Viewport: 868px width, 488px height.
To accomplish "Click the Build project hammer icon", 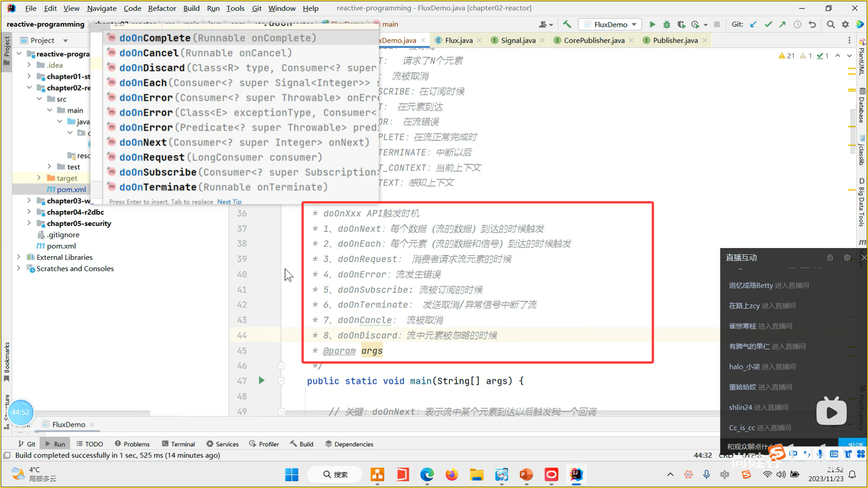I will point(567,24).
